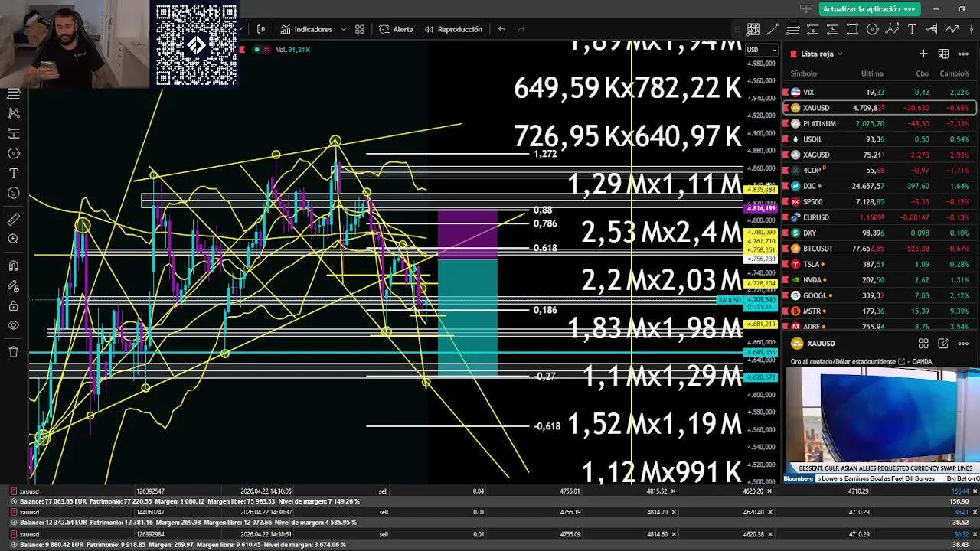Select the XAGUSD row in watchlist
Viewport: 980px width, 551px height.
879,155
